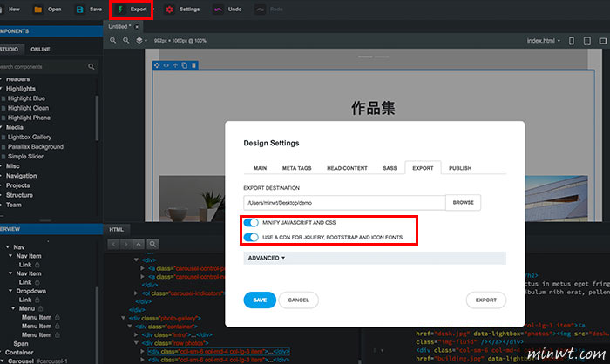Click the Redo arrow in the toolbar
Image resolution: width=610 pixels, height=364 pixels.
tap(260, 10)
